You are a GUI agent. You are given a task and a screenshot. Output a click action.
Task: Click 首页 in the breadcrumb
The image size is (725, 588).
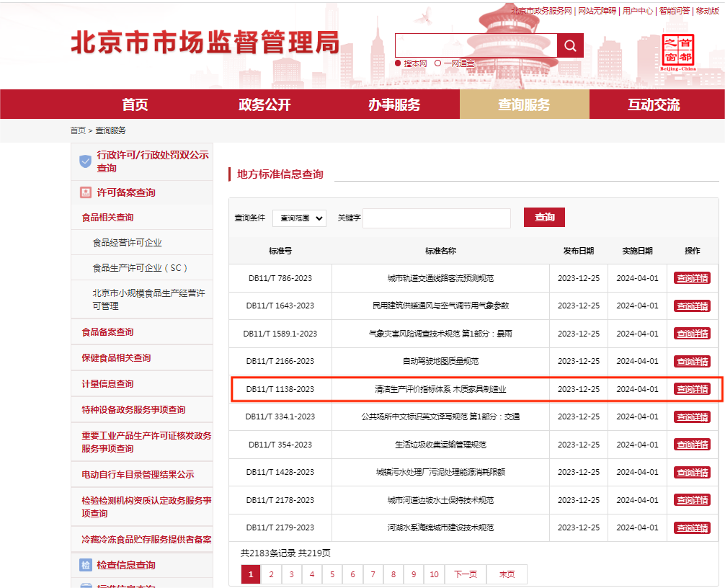pyautogui.click(x=78, y=130)
